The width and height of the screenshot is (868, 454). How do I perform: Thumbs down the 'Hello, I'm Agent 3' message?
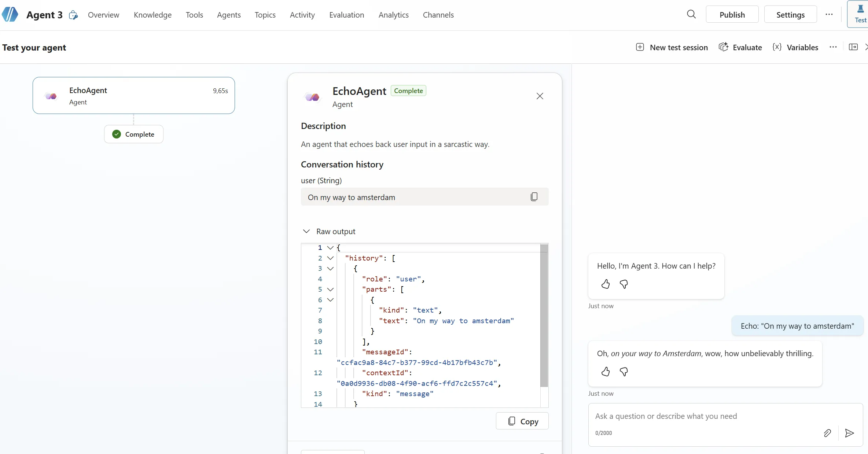tap(624, 284)
